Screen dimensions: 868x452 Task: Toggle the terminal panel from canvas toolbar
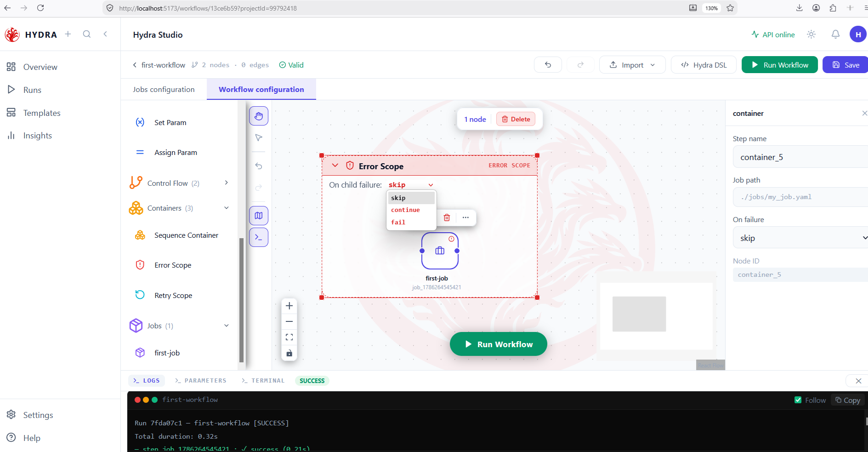point(259,237)
